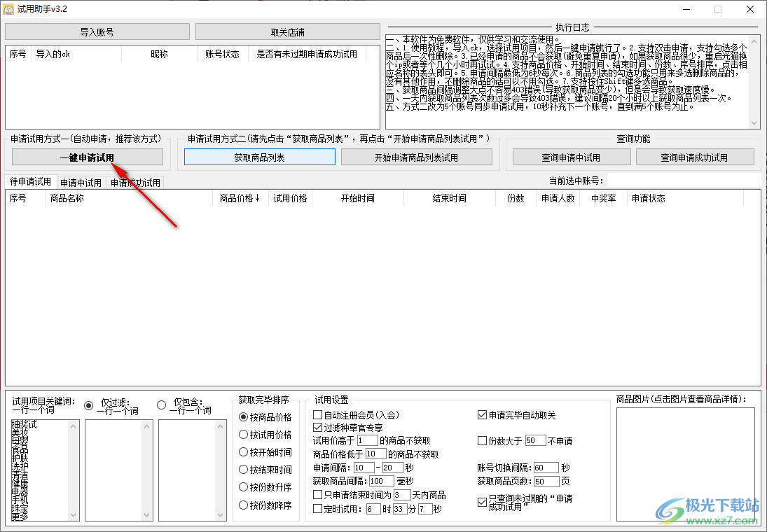Click 查询申请中试用 button

[572, 157]
